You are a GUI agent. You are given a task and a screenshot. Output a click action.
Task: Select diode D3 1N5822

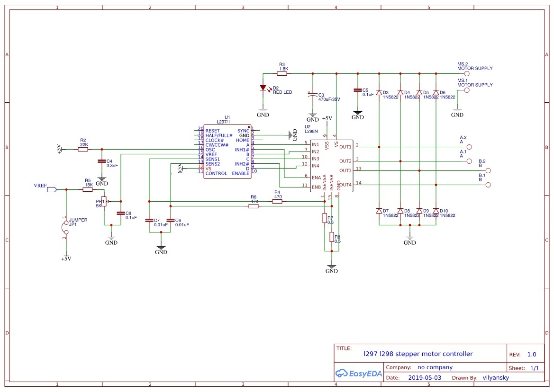coord(379,92)
